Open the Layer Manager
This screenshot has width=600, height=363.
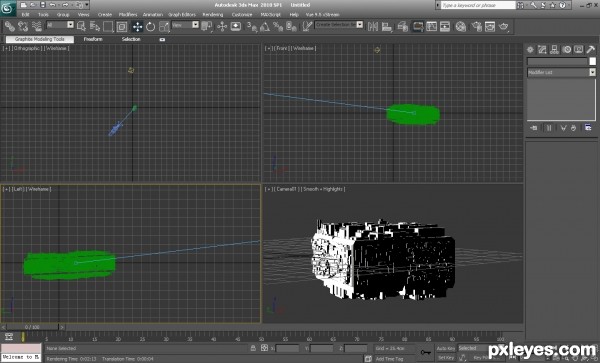coord(402,26)
